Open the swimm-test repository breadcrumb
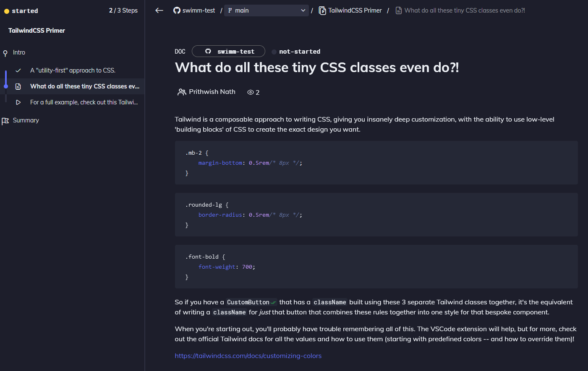Screen dimensions: 588x371 pos(199,10)
